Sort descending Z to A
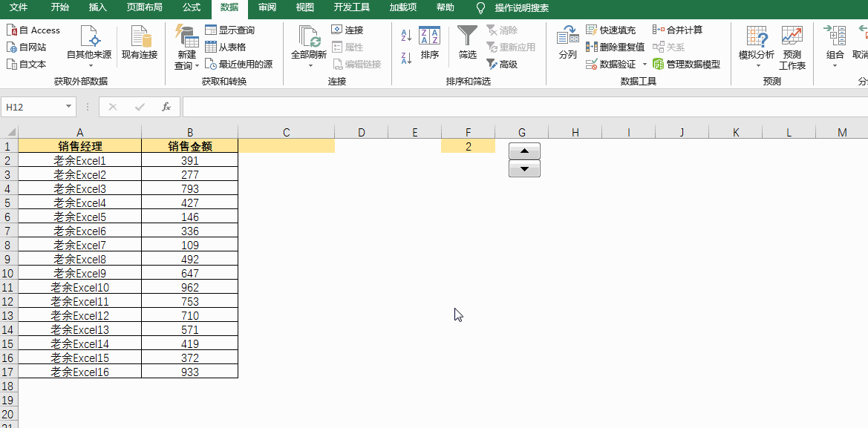The width and height of the screenshot is (868, 428). pos(406,58)
